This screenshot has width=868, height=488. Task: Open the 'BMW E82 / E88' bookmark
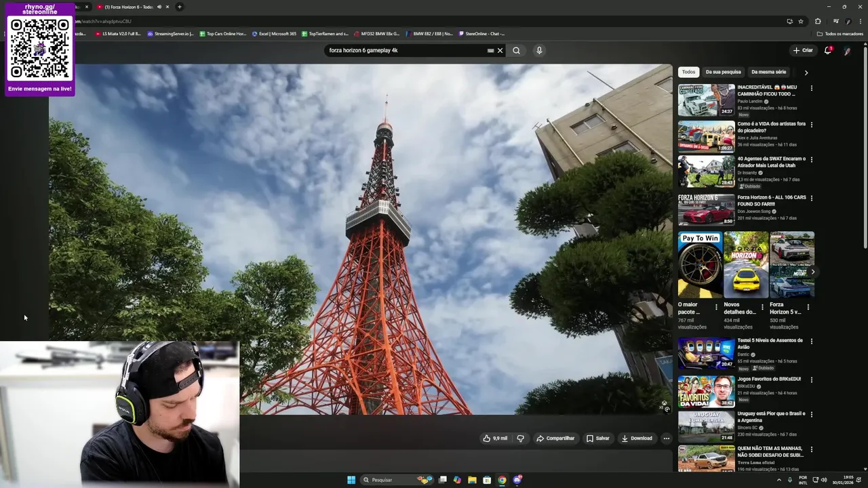(429, 33)
